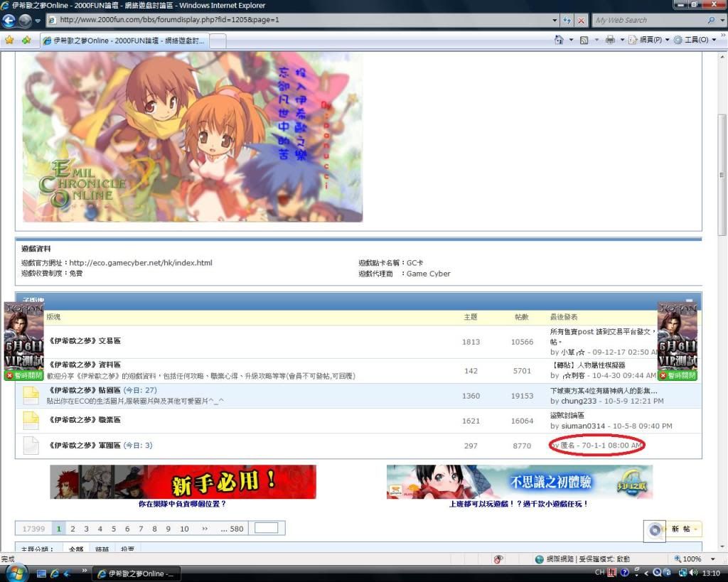Close the left floating VIP ad

pyautogui.click(x=24, y=375)
